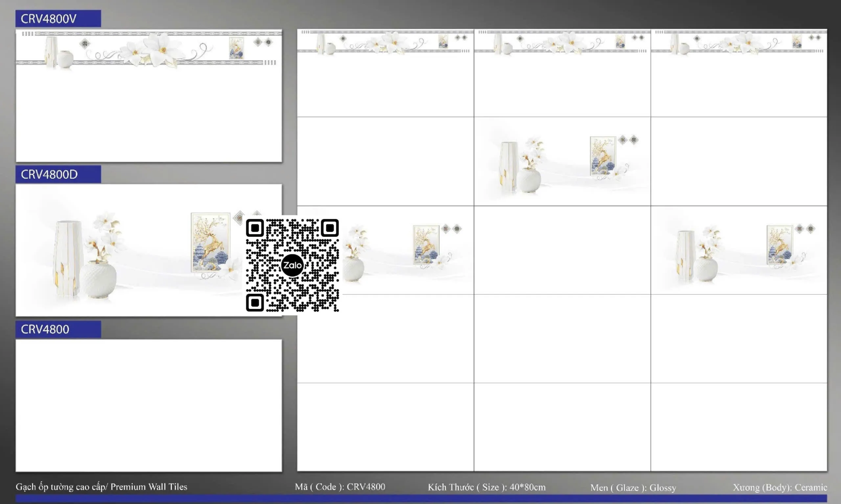841x504 pixels.
Task: Select the plain white CRV4800 tile sample
Action: click(x=148, y=405)
